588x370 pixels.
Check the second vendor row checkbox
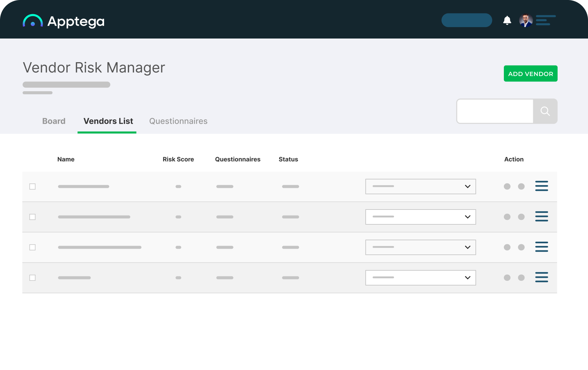click(x=32, y=217)
